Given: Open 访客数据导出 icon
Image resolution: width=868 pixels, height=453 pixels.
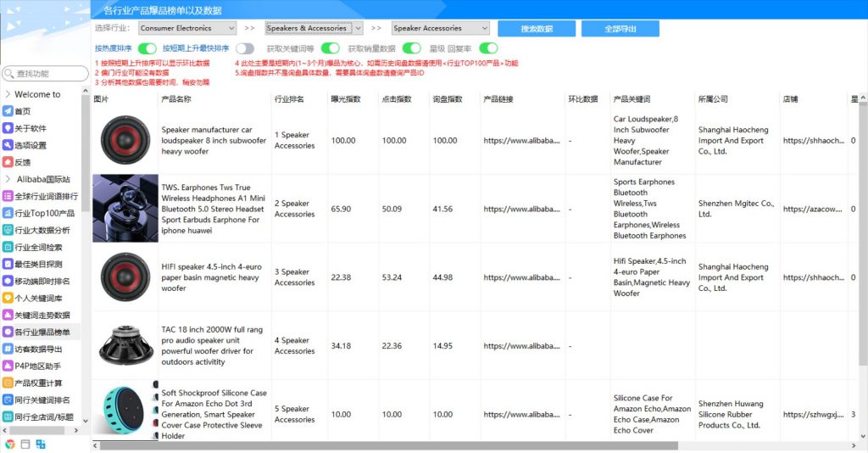Looking at the screenshot, I should point(8,349).
